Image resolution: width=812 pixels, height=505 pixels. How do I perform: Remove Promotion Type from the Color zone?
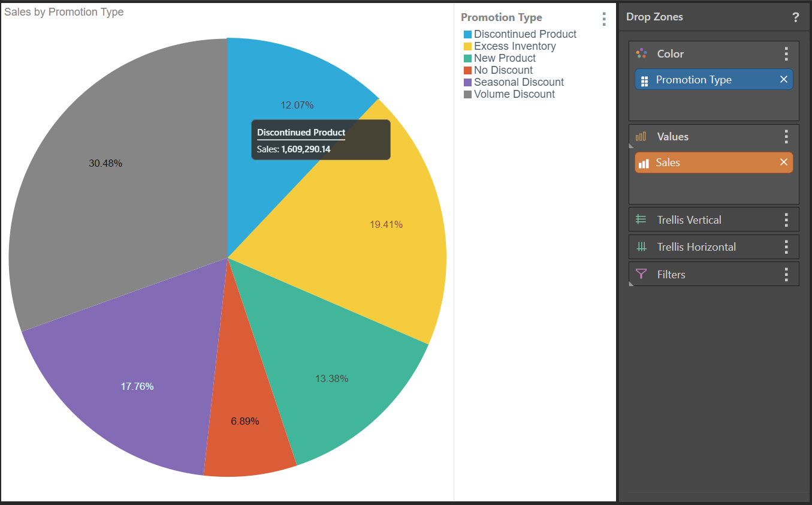tap(784, 79)
